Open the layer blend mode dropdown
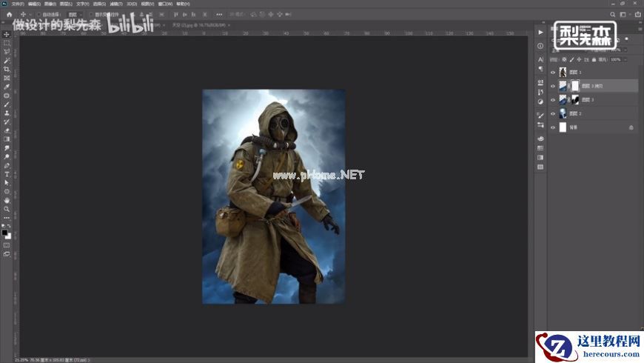The height and width of the screenshot is (363, 644). tap(568, 50)
